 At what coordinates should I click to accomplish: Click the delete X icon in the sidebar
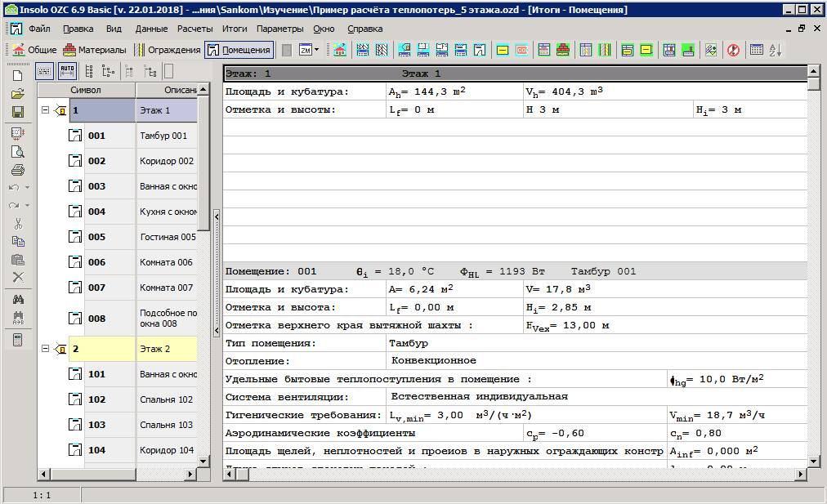pyautogui.click(x=18, y=277)
